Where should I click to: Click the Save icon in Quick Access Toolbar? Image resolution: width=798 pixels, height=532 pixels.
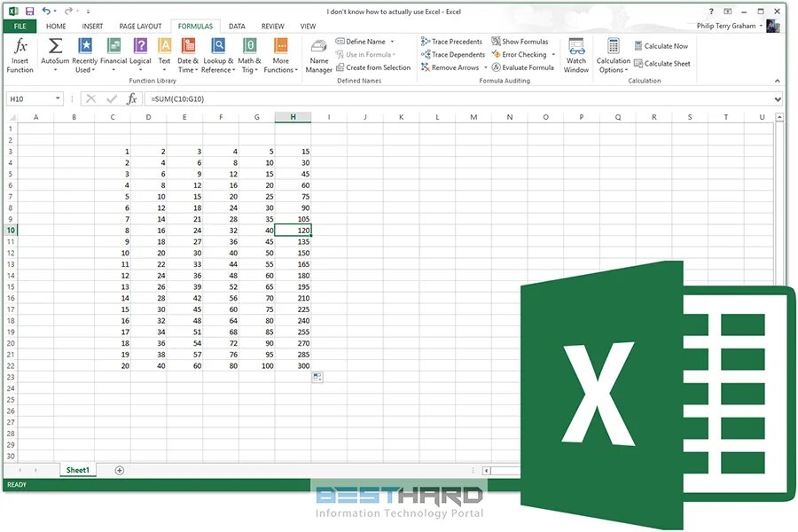29,11
